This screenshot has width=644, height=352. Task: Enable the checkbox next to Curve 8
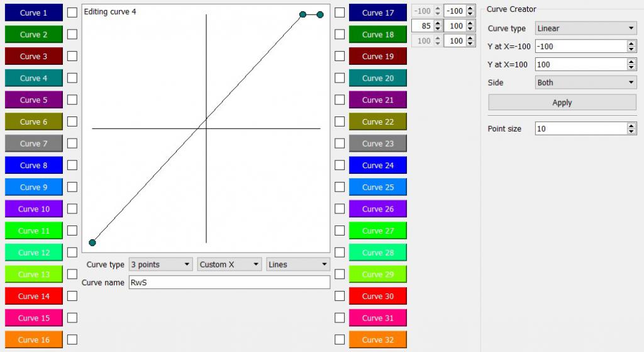[72, 165]
